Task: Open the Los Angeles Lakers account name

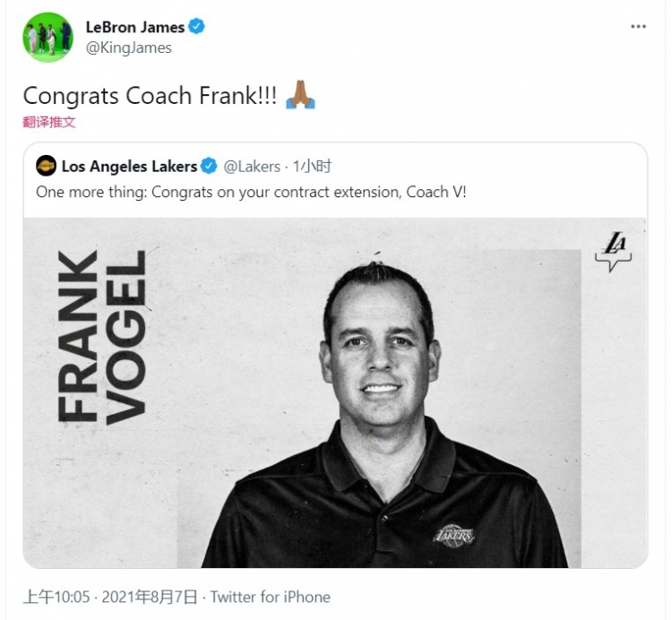Action: tap(129, 167)
